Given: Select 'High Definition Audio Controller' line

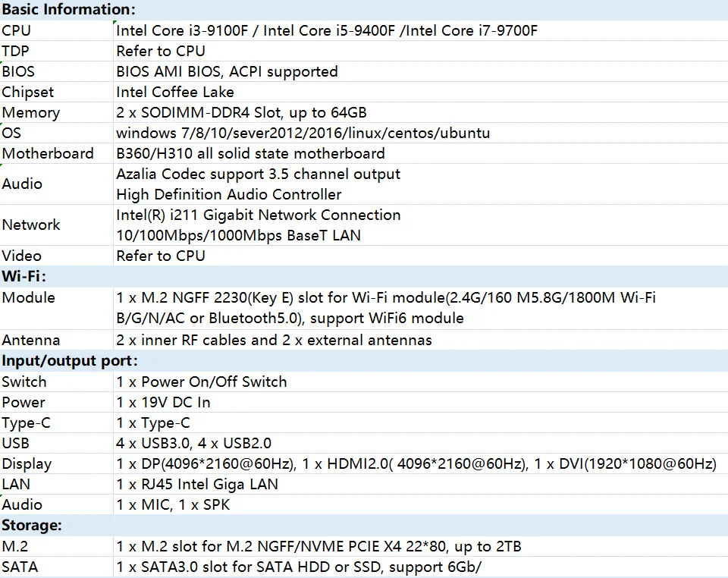Looking at the screenshot, I should [229, 194].
